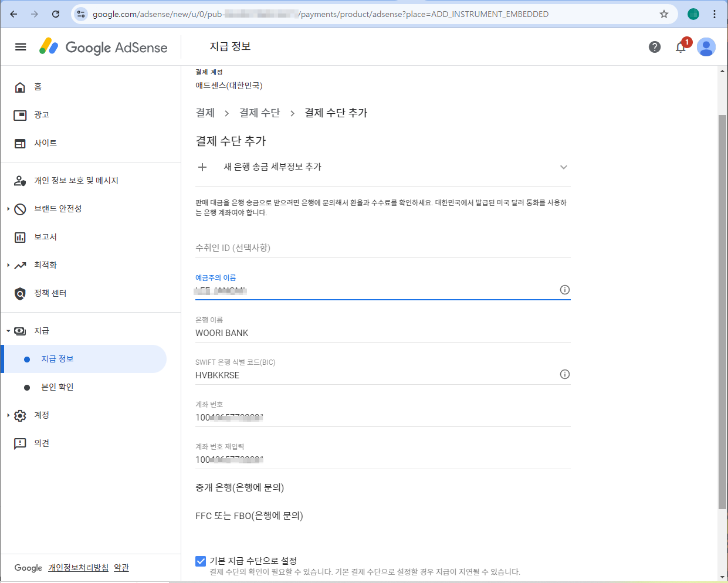This screenshot has height=583, width=728.
Task: Expand the 최적화 sidebar section
Action: [x=7, y=265]
